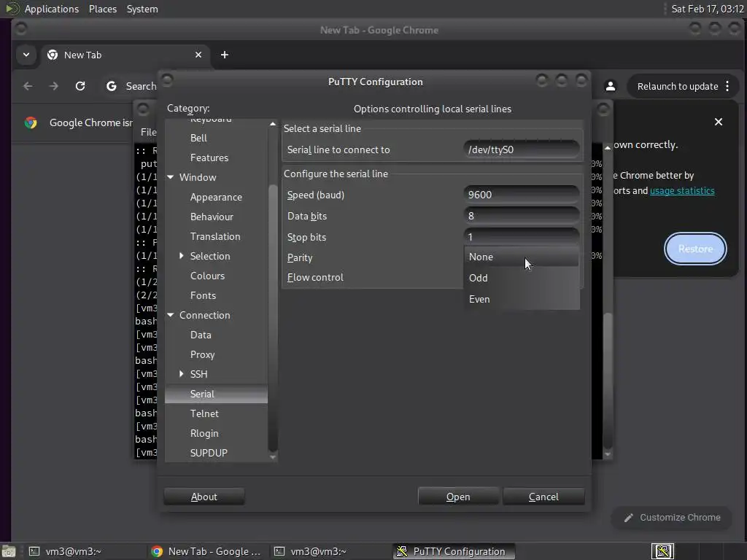Select the Proxy category
This screenshot has height=560, width=747.
pos(203,354)
